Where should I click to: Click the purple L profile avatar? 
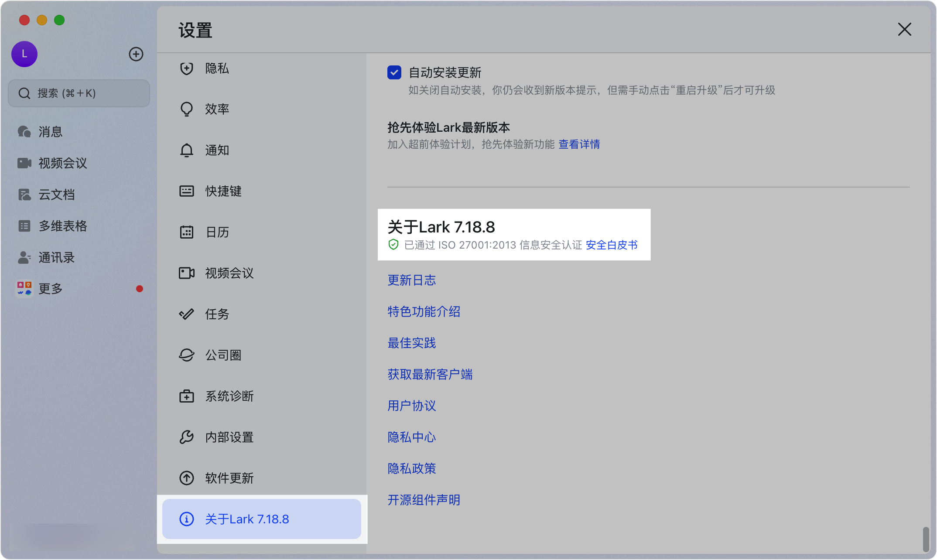pos(24,54)
